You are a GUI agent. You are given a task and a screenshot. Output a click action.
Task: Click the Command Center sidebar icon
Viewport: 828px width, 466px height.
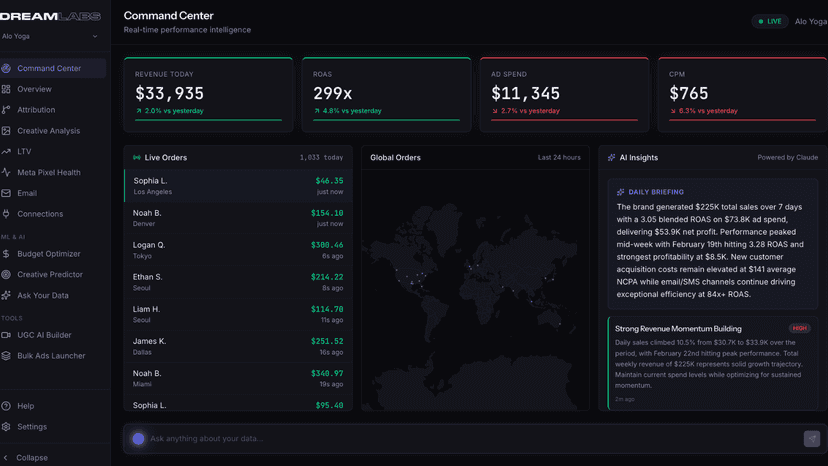6,68
